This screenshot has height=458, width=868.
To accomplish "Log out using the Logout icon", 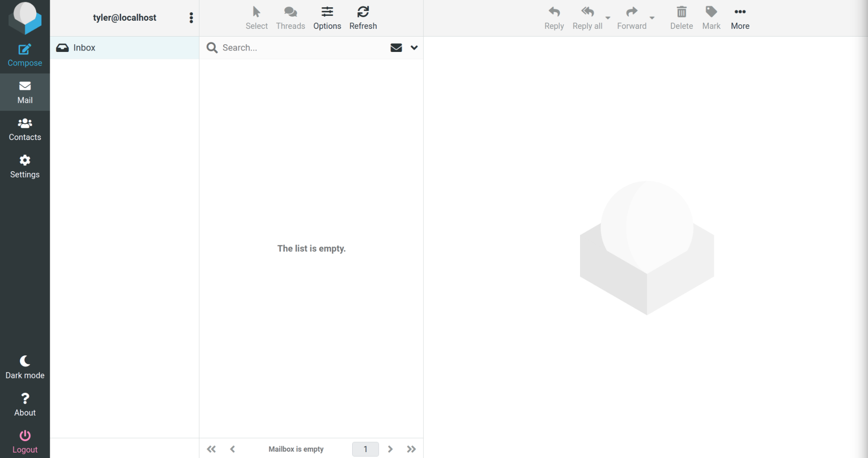I will (x=25, y=436).
